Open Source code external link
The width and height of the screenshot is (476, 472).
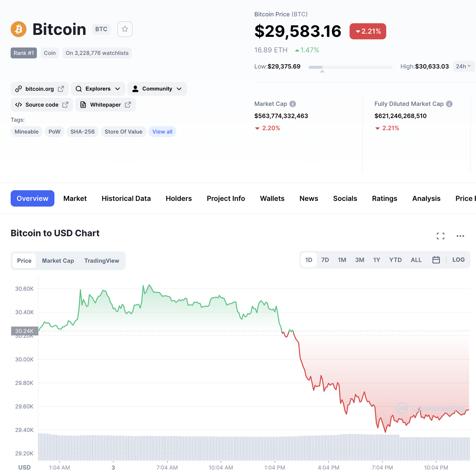(x=42, y=105)
